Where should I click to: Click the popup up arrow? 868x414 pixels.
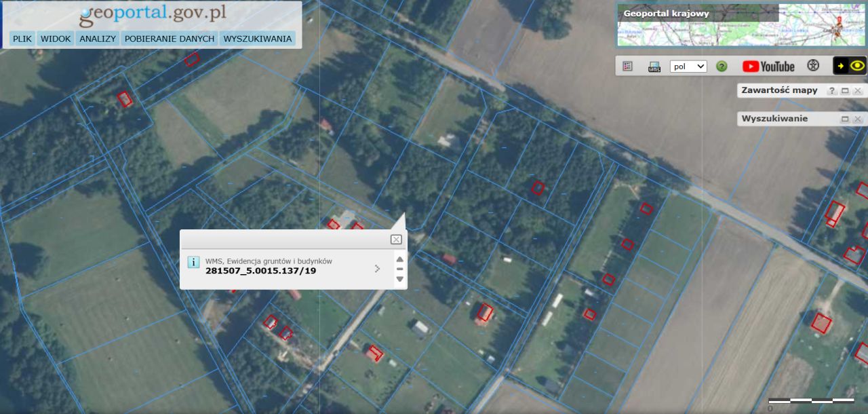(399, 259)
